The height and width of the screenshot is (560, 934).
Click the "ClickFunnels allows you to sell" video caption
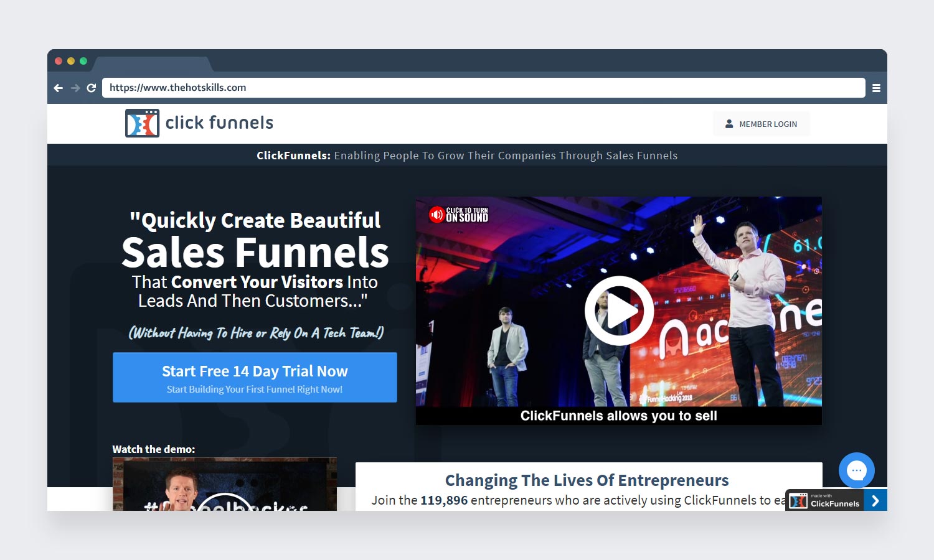(x=619, y=416)
